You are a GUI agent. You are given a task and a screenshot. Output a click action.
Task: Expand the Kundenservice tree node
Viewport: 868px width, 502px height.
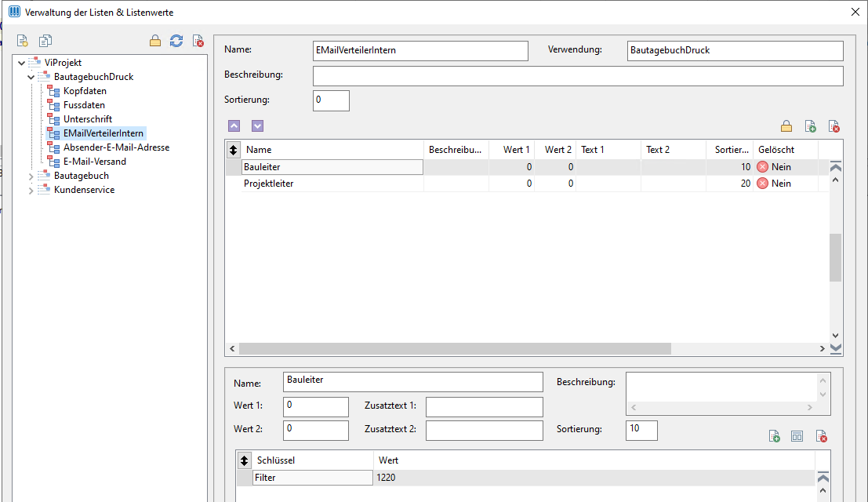pos(31,190)
